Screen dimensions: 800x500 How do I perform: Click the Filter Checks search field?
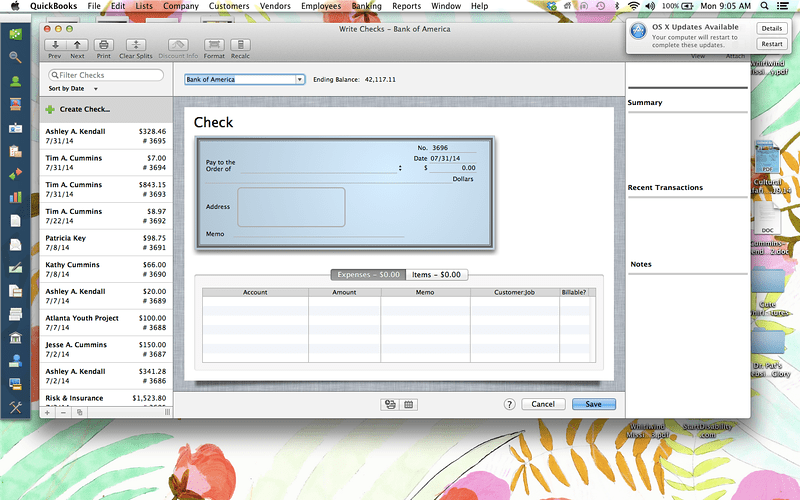click(x=106, y=75)
